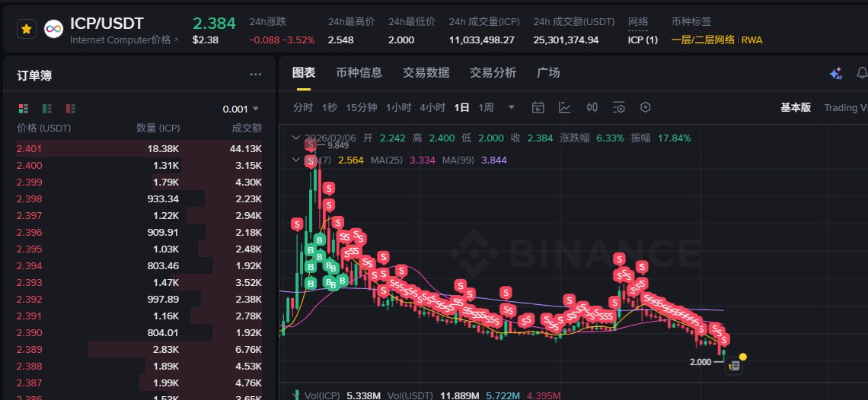Select the 15分钟 chart interval
The width and height of the screenshot is (868, 400).
(362, 107)
